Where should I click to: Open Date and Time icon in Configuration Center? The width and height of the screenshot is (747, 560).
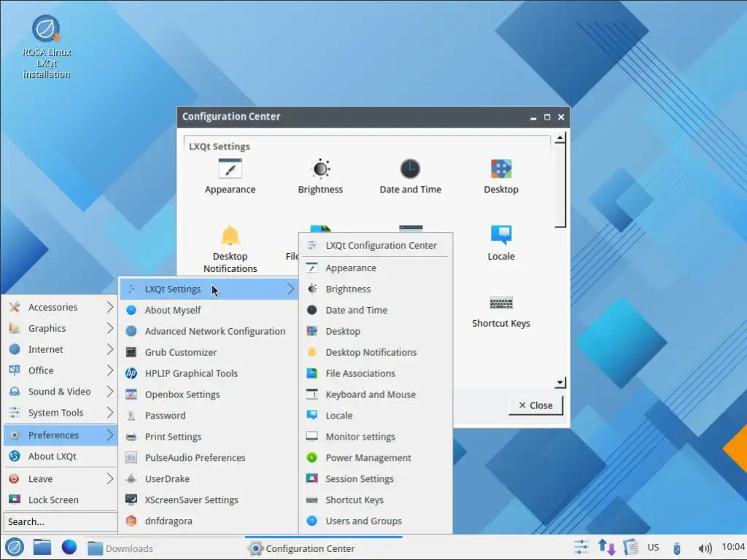(410, 169)
